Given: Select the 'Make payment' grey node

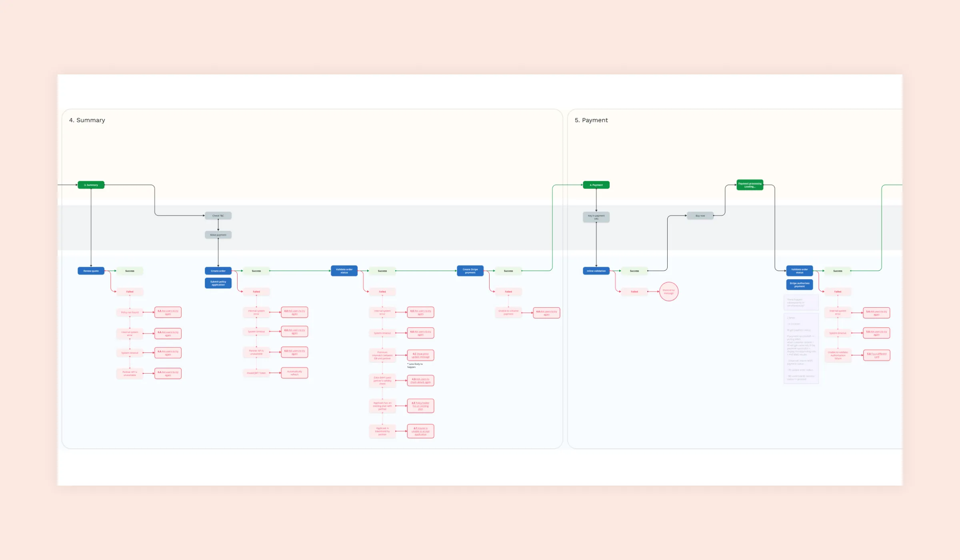Looking at the screenshot, I should click(x=218, y=235).
